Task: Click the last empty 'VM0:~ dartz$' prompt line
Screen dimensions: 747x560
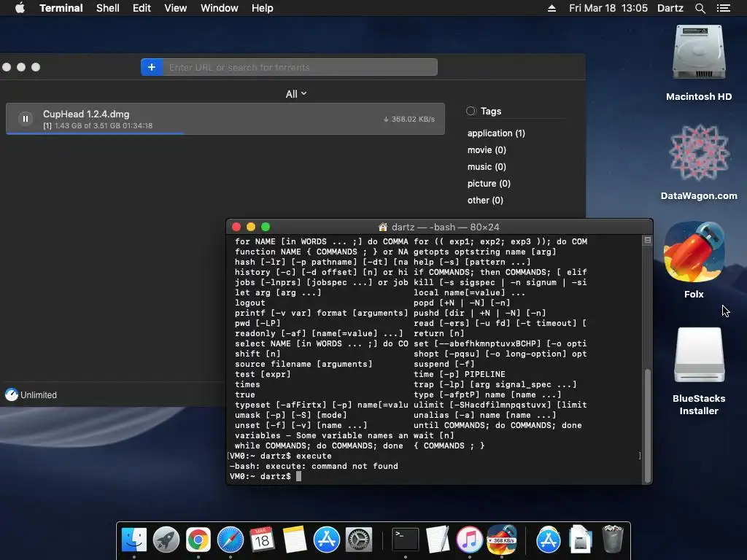Action: point(266,476)
